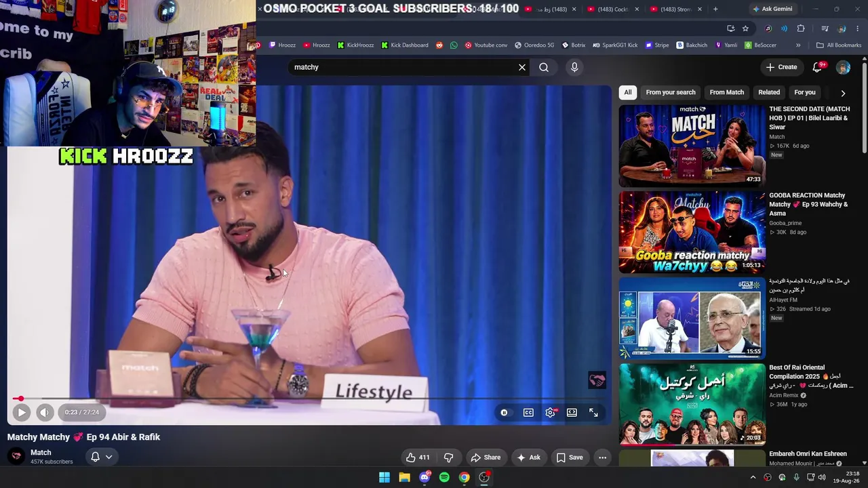Save video to a playlist
Viewport: 868px width, 488px height.
click(x=570, y=457)
